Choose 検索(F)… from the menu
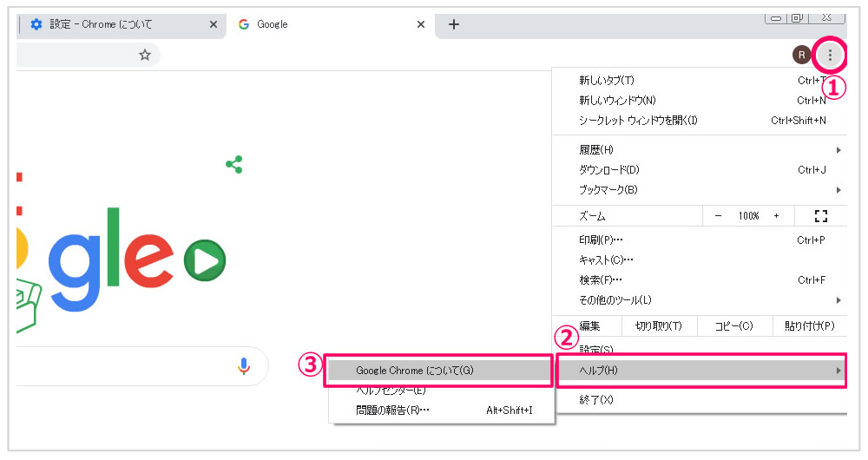This screenshot has width=868, height=460. point(700,280)
